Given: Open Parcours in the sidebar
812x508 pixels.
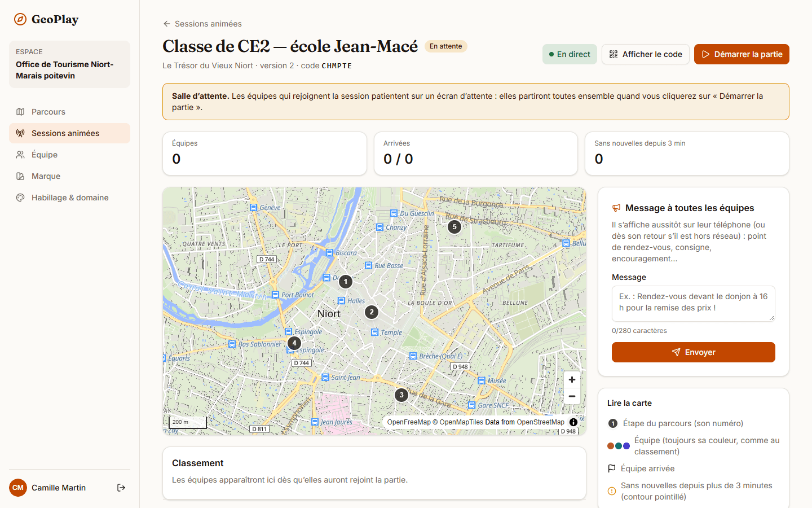Looking at the screenshot, I should point(69,112).
